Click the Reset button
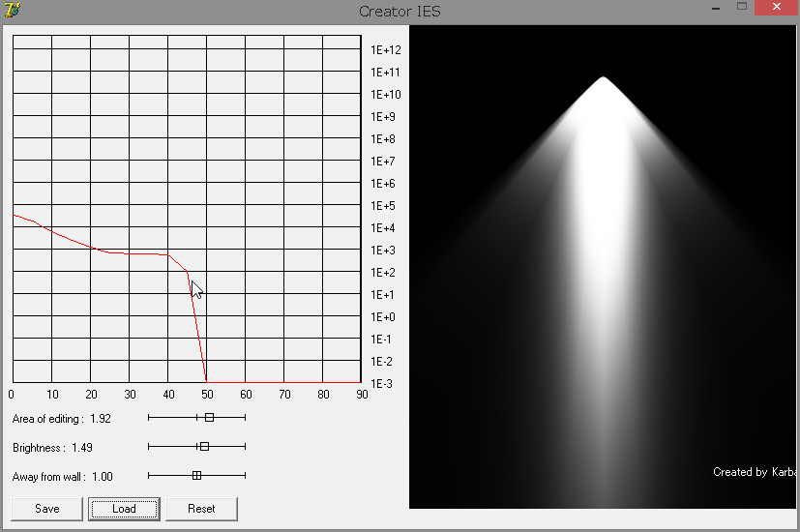800x532 pixels. (x=201, y=509)
